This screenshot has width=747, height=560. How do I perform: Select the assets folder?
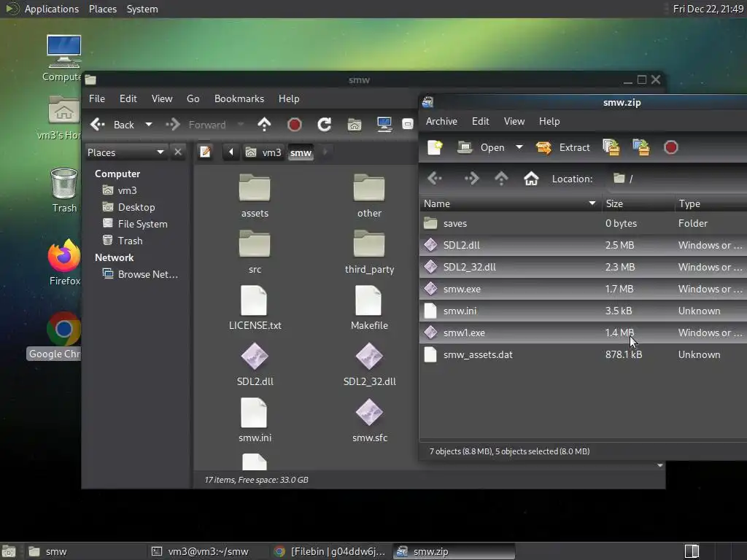coord(255,196)
